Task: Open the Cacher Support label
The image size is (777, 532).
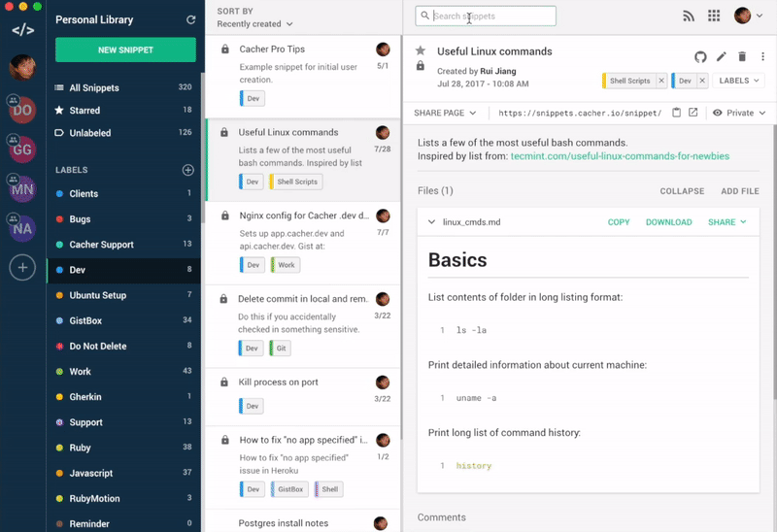Action: 123,245
